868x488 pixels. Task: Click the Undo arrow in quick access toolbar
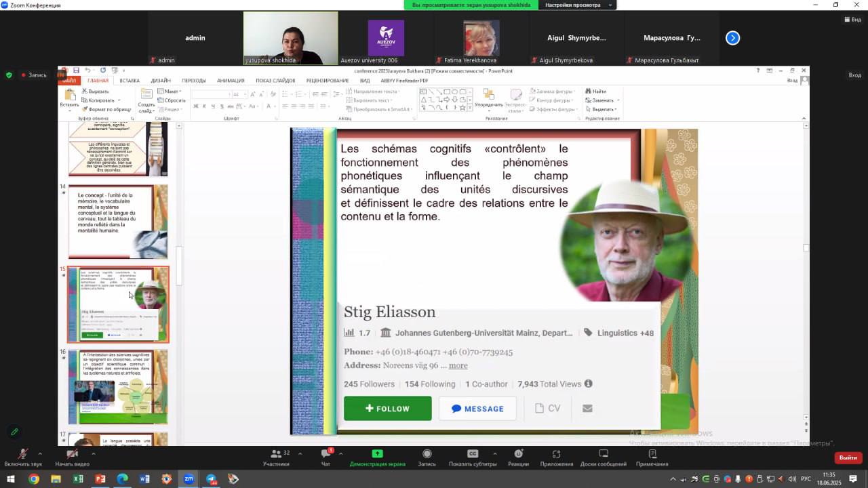click(x=87, y=70)
